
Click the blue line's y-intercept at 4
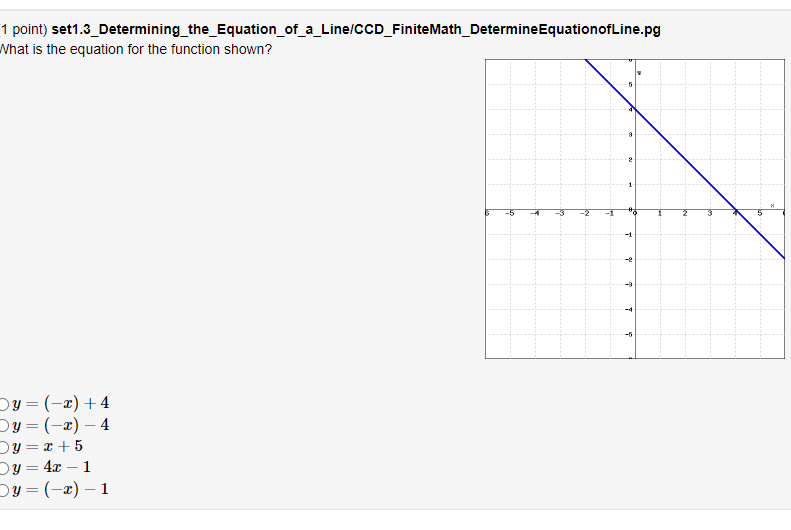(635, 109)
